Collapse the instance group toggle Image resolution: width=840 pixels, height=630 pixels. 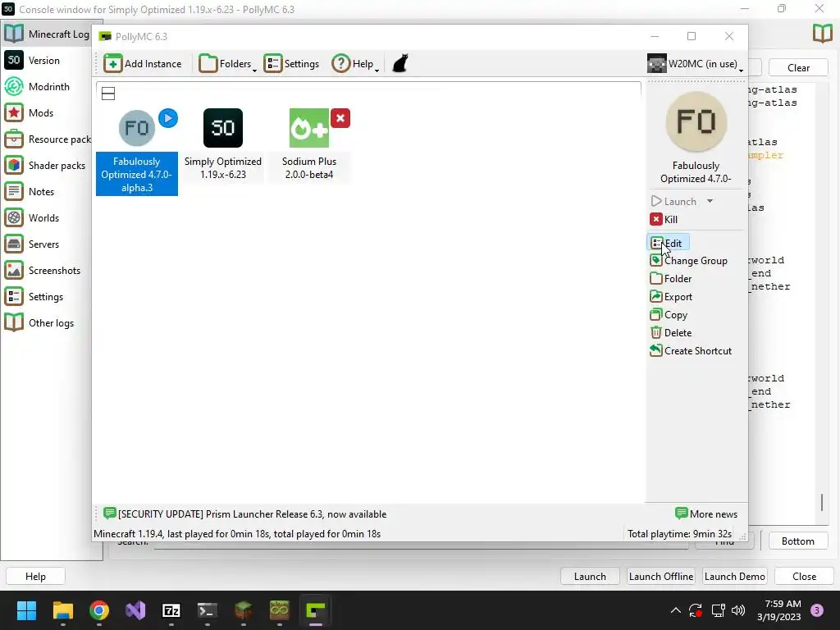tap(108, 94)
